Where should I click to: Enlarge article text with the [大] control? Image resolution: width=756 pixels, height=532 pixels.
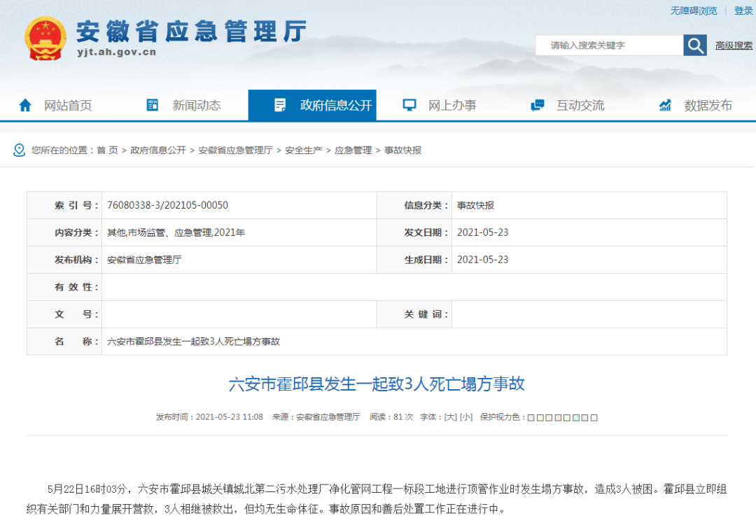click(451, 417)
